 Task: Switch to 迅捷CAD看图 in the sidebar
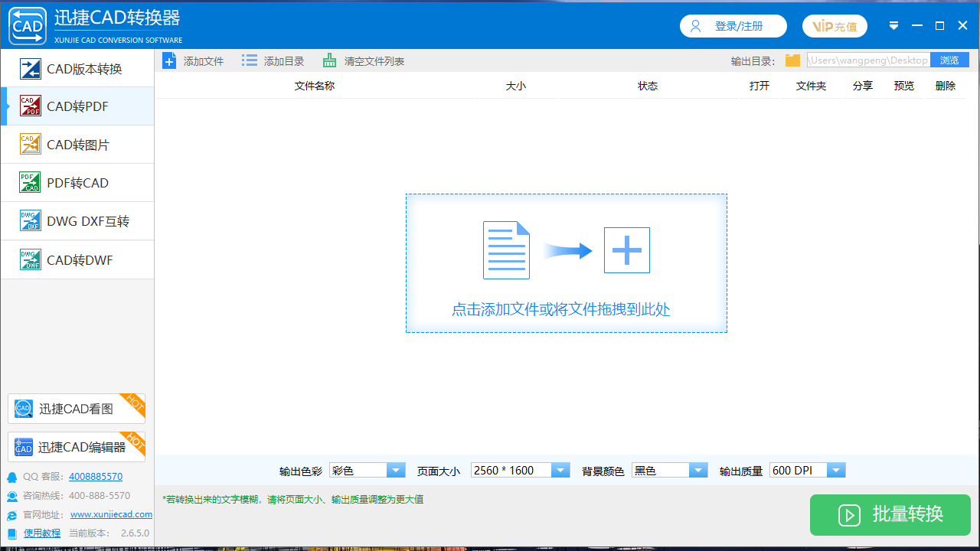(77, 408)
